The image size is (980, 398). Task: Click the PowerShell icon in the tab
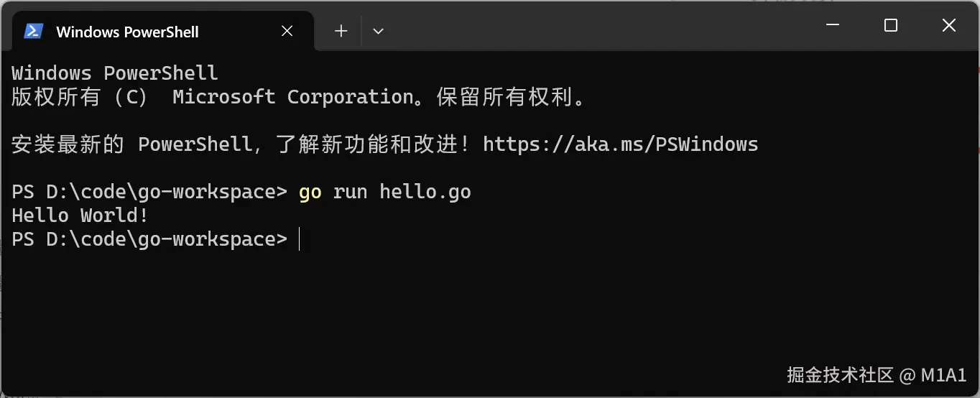pos(32,32)
